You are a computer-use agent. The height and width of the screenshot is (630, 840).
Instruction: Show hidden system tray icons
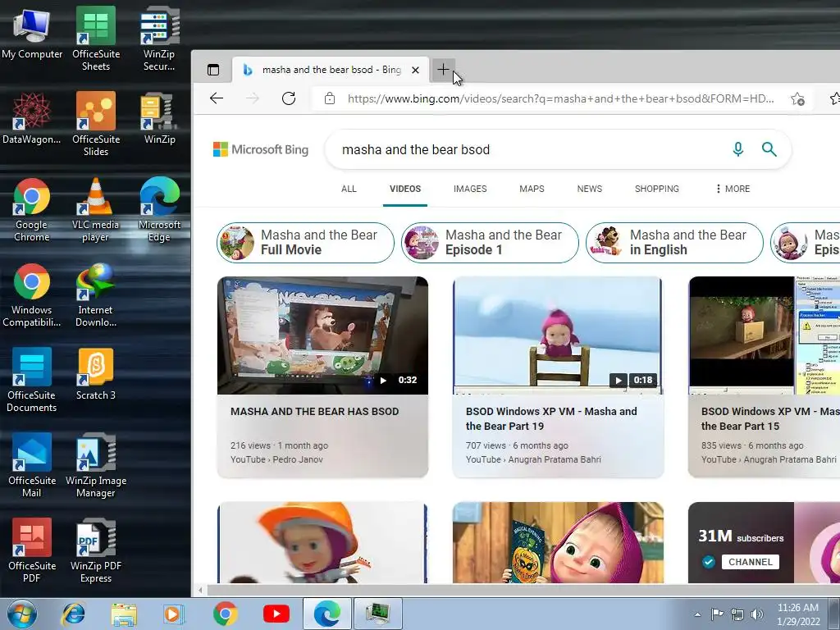pyautogui.click(x=697, y=614)
